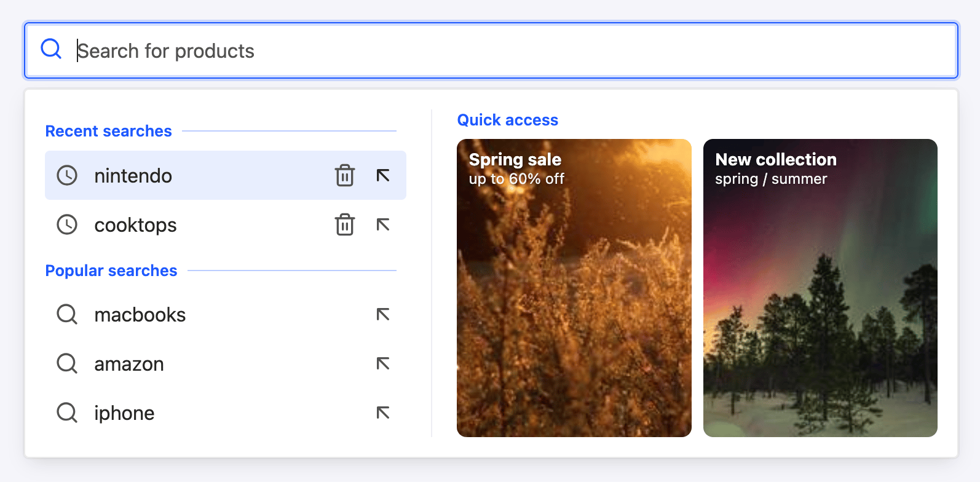Click the Popular searches heading
This screenshot has width=980, height=482.
click(111, 271)
